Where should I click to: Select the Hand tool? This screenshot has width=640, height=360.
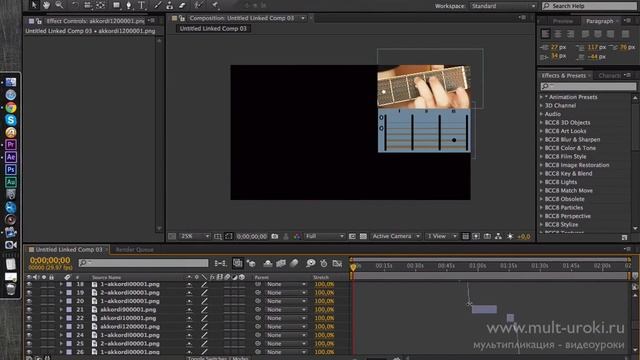(x=47, y=5)
